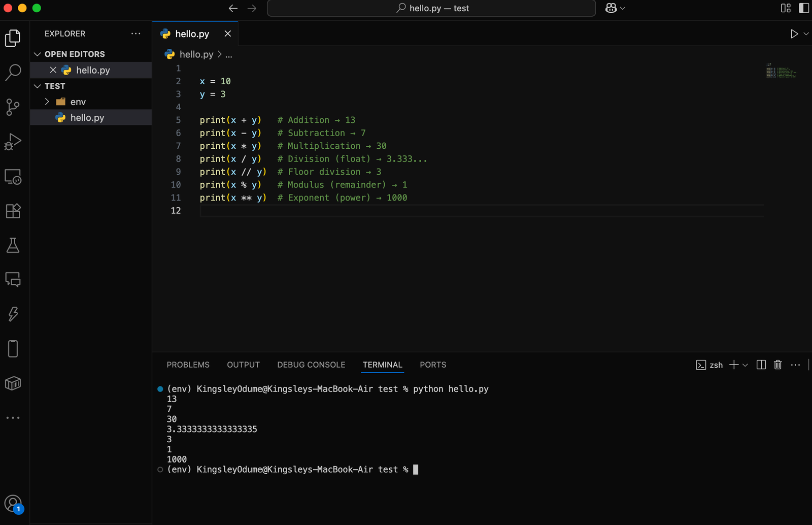
Task: Click the search bar showing hello.py — test
Action: click(x=431, y=8)
